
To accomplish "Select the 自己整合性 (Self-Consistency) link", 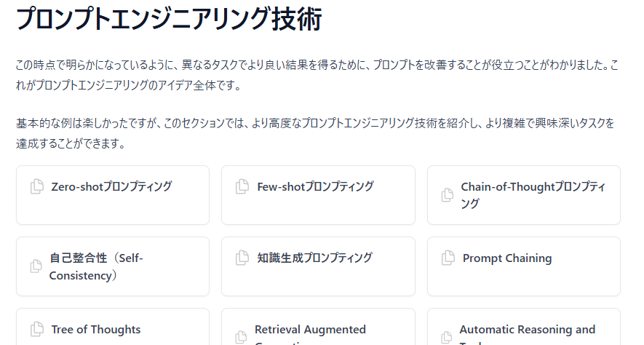I will (x=96, y=266).
